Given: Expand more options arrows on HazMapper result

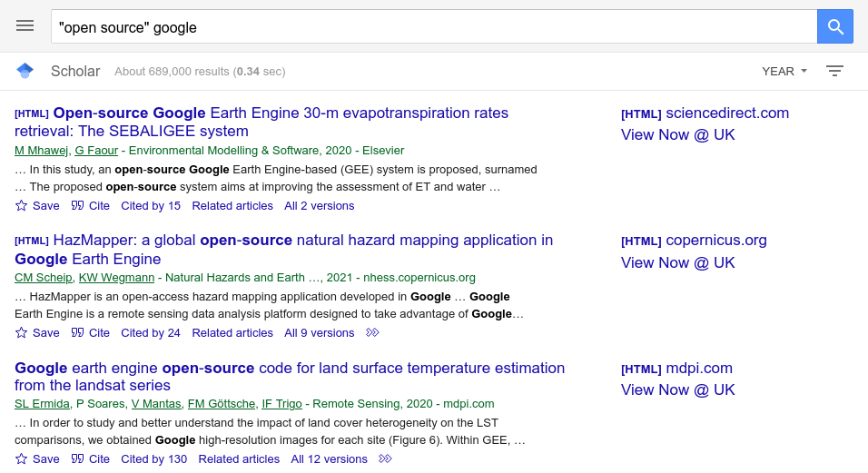Looking at the screenshot, I should 372,332.
